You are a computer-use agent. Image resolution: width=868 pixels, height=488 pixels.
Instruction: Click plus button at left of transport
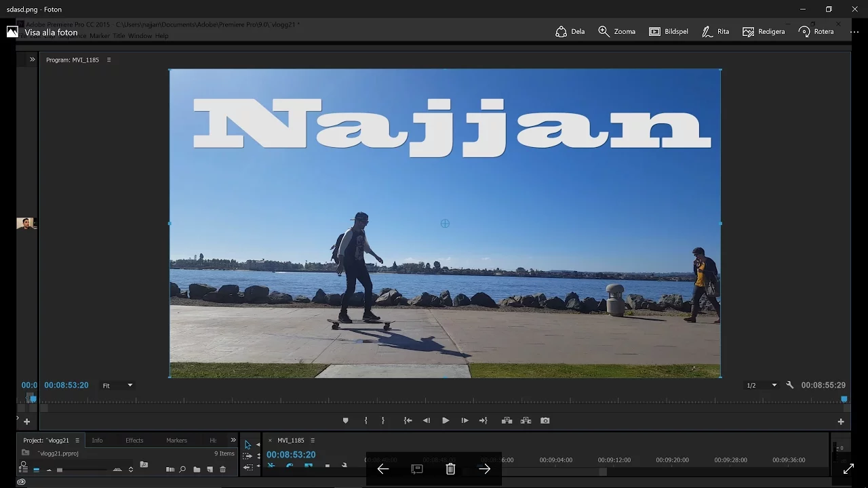coord(26,422)
